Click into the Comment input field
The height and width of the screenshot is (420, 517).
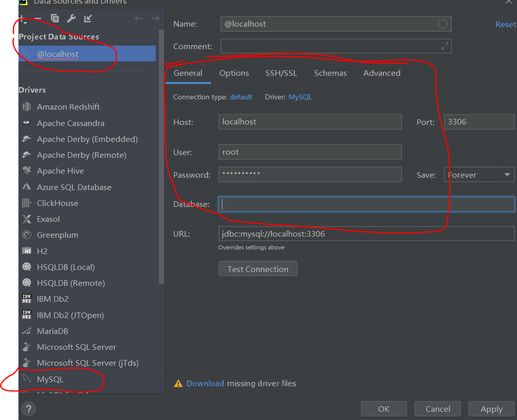336,46
